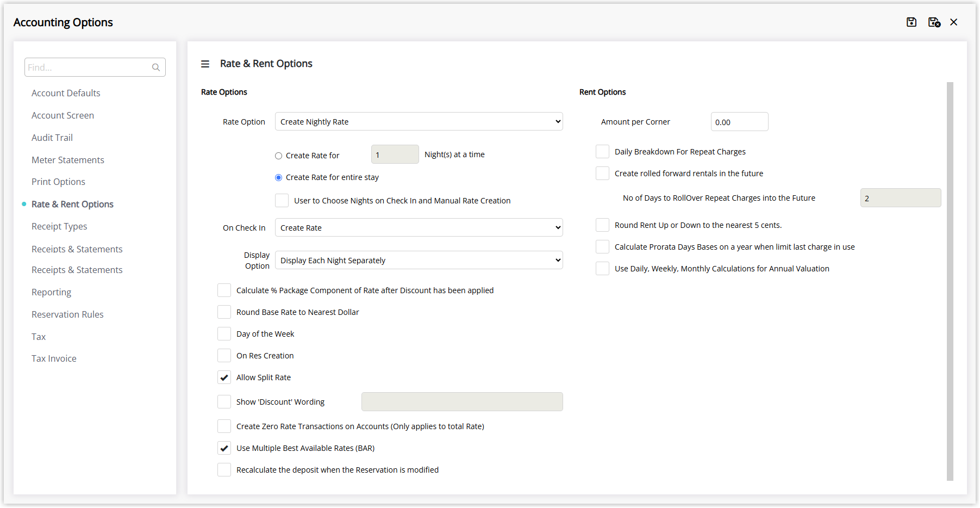Tick Create rolled forward rentals in the future
The height and width of the screenshot is (508, 980).
[x=602, y=174]
